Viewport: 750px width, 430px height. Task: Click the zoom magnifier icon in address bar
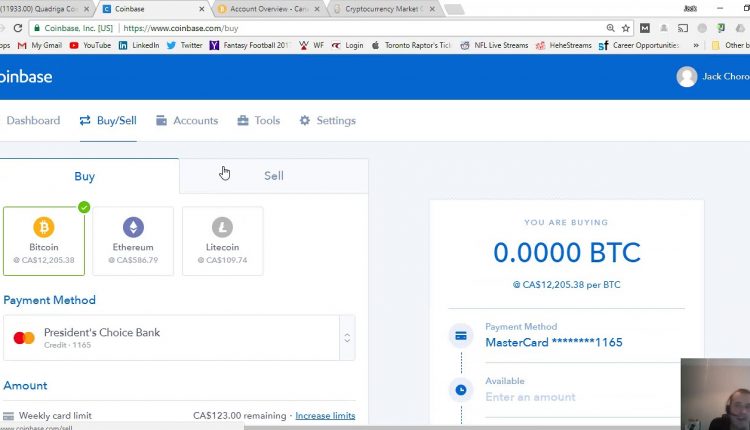610,28
